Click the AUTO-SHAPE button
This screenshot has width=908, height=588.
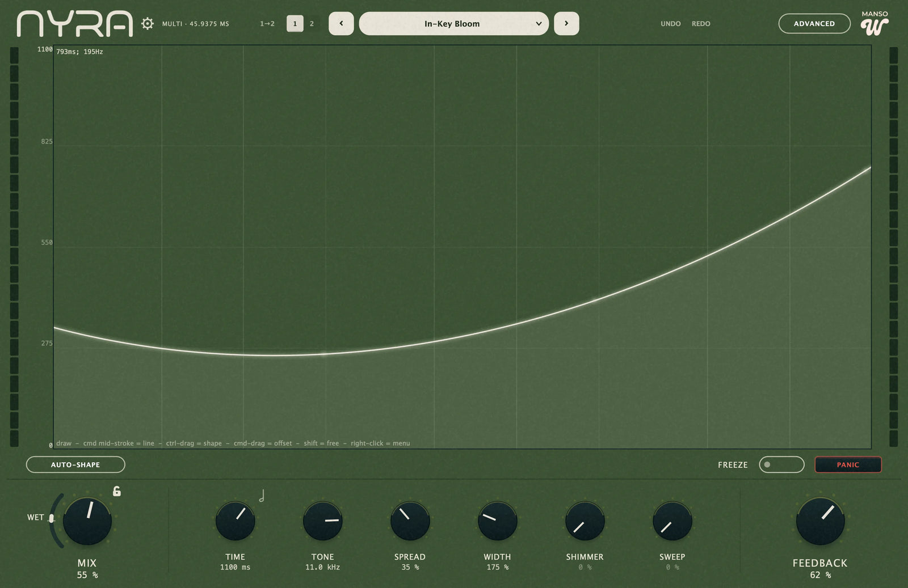coord(75,464)
